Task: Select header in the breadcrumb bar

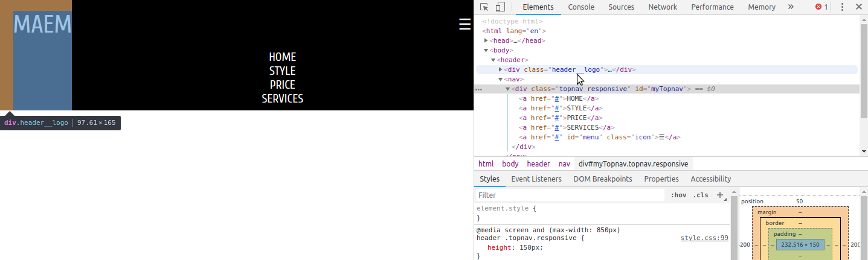Action: tap(538, 164)
